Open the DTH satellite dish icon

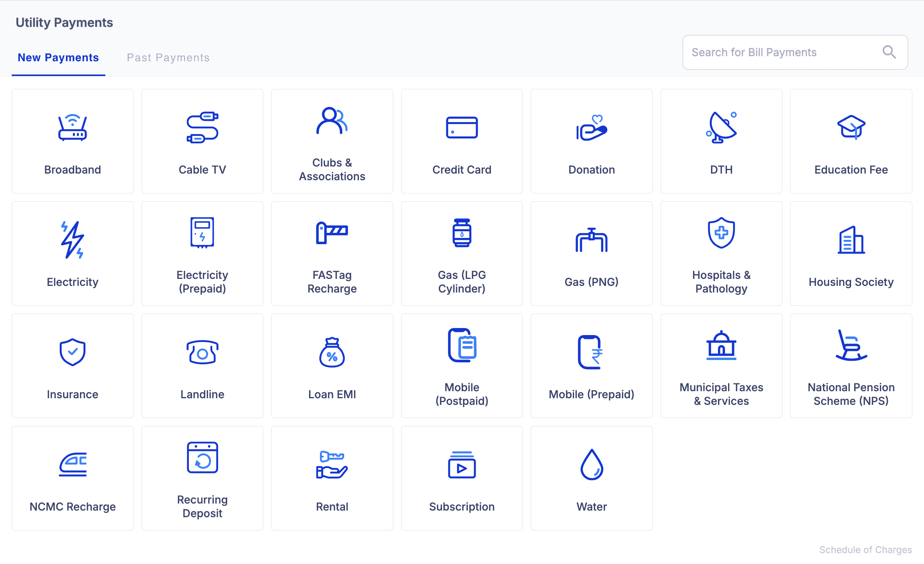(x=721, y=128)
